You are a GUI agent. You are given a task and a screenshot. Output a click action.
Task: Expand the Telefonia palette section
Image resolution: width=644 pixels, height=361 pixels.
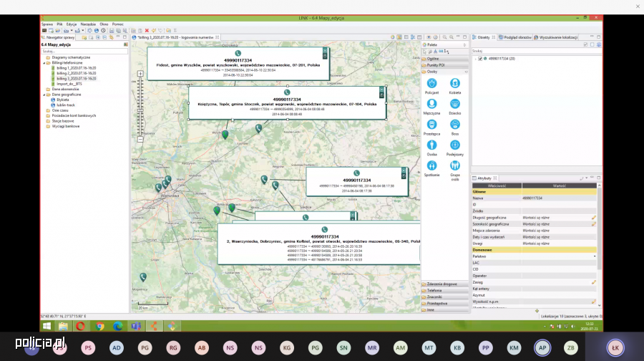click(x=435, y=291)
